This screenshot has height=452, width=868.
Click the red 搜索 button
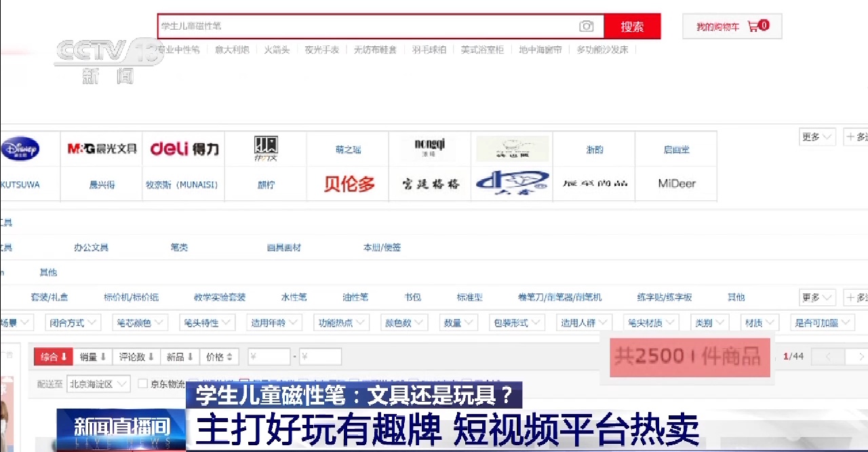632,26
